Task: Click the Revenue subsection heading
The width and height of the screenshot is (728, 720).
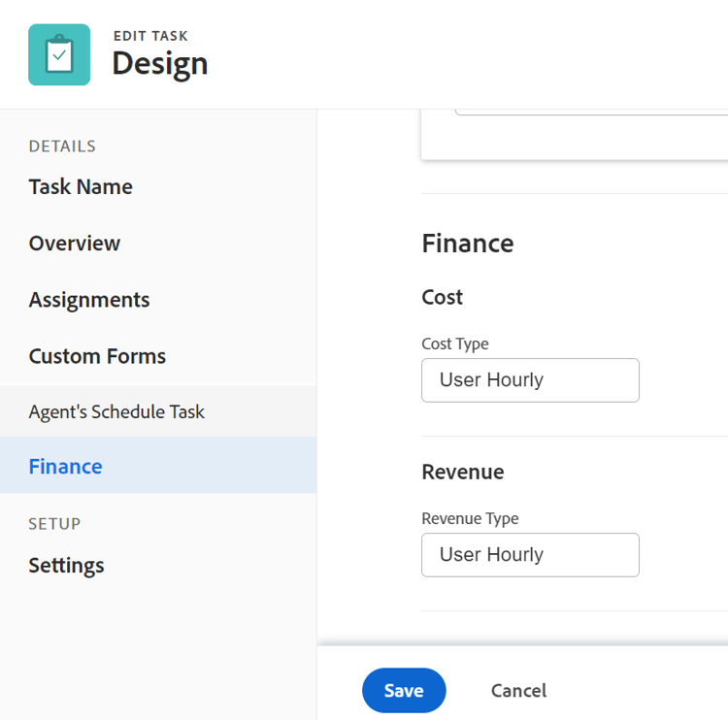Action: point(463,472)
